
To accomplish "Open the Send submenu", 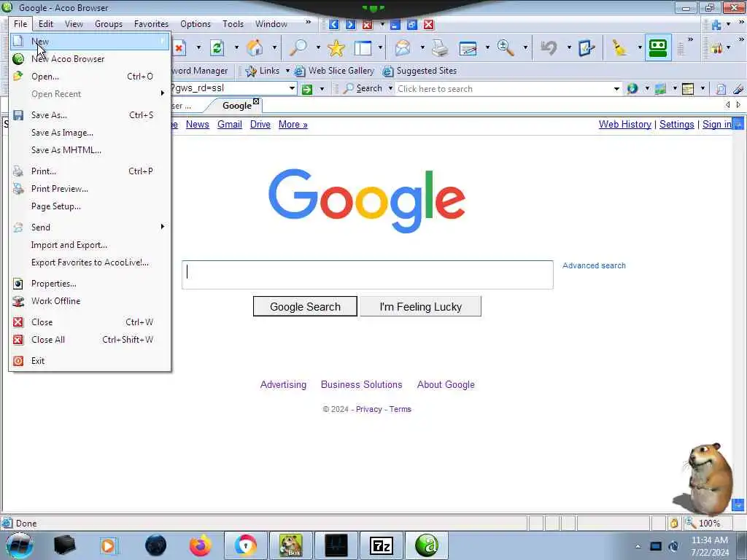I will (x=90, y=227).
